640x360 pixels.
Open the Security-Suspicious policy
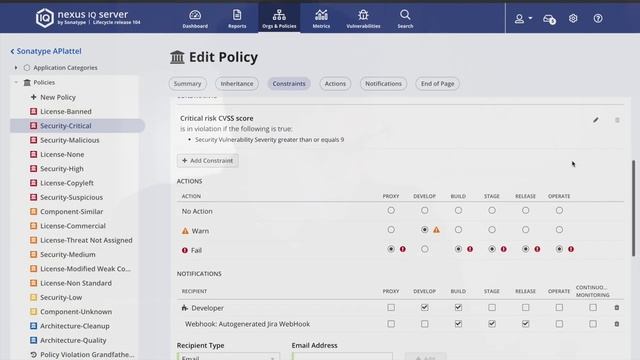tap(71, 197)
